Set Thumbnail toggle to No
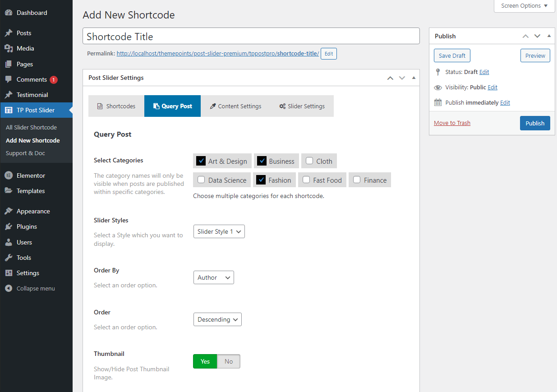This screenshot has width=557, height=392. (229, 361)
